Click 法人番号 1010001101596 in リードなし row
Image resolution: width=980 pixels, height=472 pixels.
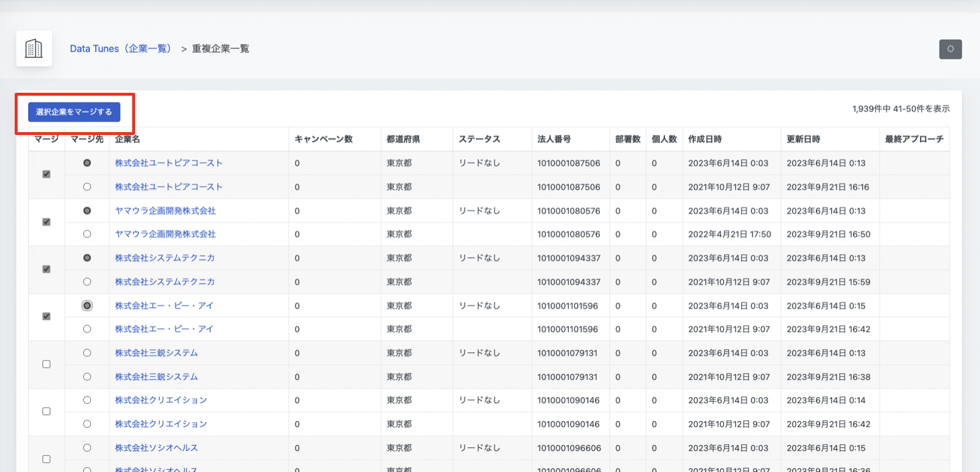point(568,306)
